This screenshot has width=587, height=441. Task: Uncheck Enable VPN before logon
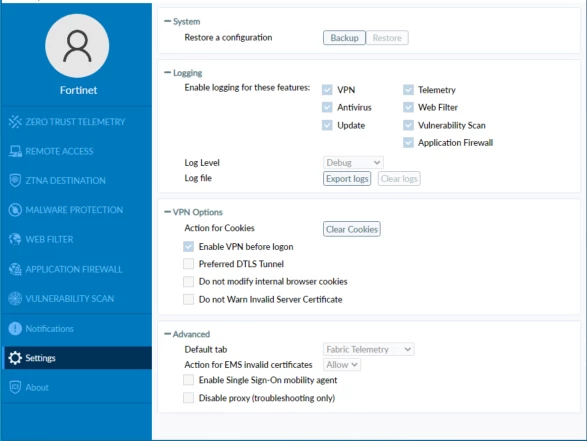188,246
